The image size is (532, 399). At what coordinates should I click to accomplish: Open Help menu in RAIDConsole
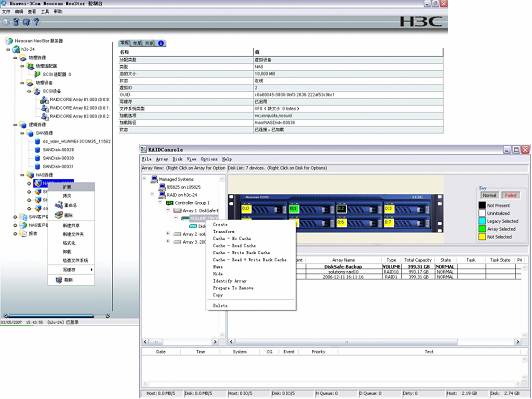227,159
